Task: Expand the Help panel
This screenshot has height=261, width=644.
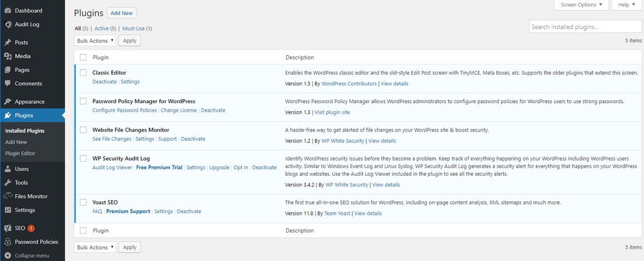Action: pyautogui.click(x=626, y=5)
